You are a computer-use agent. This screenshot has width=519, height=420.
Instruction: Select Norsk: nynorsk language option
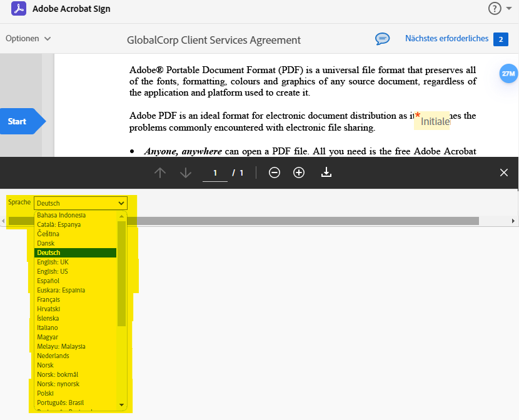point(76,384)
